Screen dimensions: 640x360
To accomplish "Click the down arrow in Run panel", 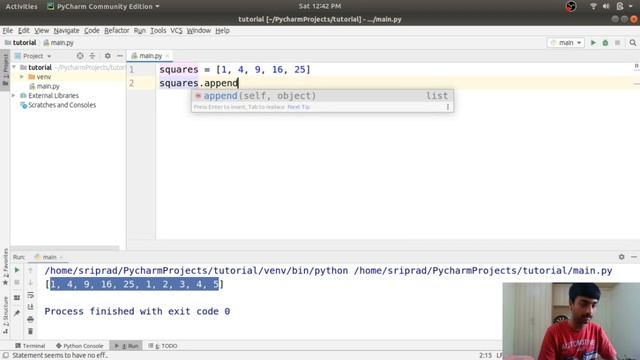I will click(x=30, y=282).
